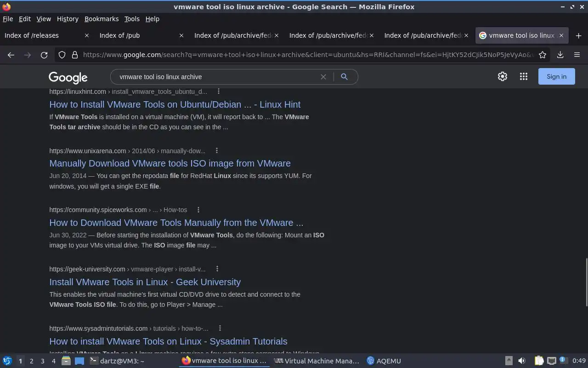
Task: Reload the current page
Action: coord(44,55)
